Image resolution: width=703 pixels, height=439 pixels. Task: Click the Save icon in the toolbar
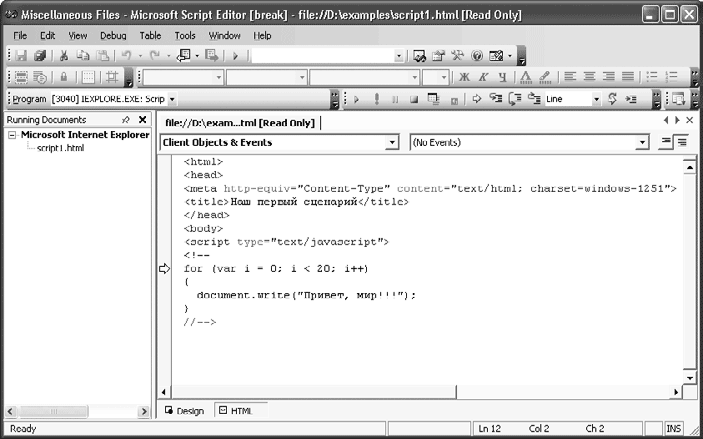21,56
